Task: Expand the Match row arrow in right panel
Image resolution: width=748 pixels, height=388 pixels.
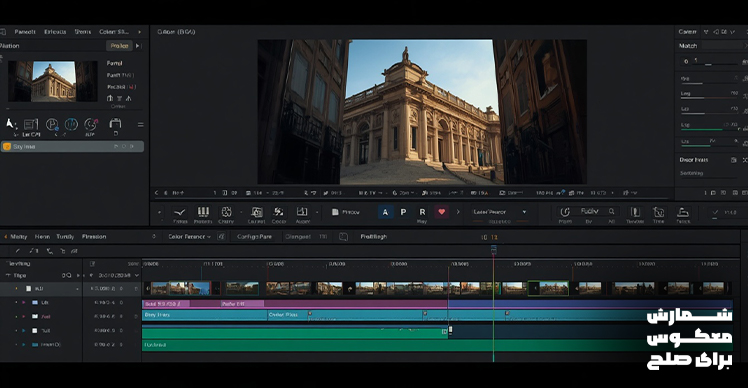Action: [x=745, y=46]
